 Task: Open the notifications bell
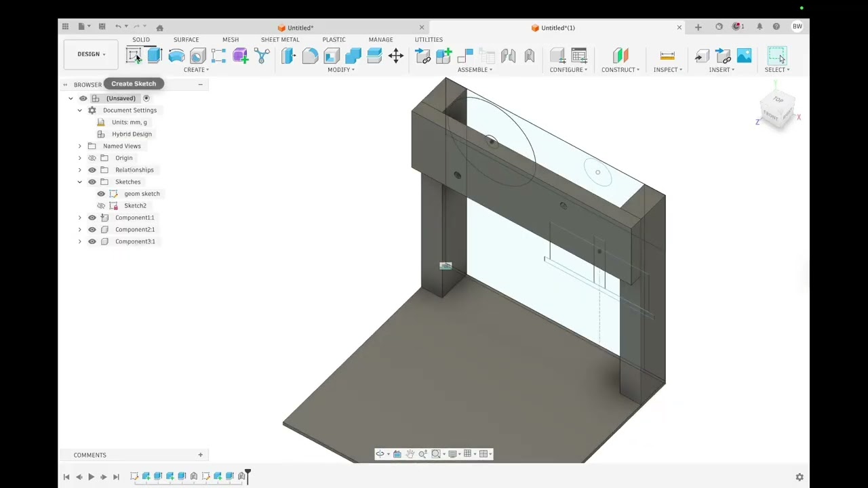pyautogui.click(x=759, y=26)
